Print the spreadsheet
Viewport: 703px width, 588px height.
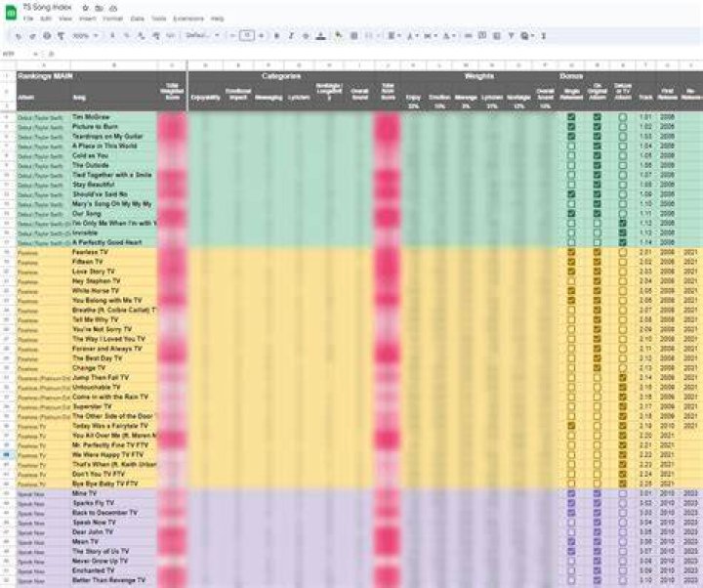(47, 36)
